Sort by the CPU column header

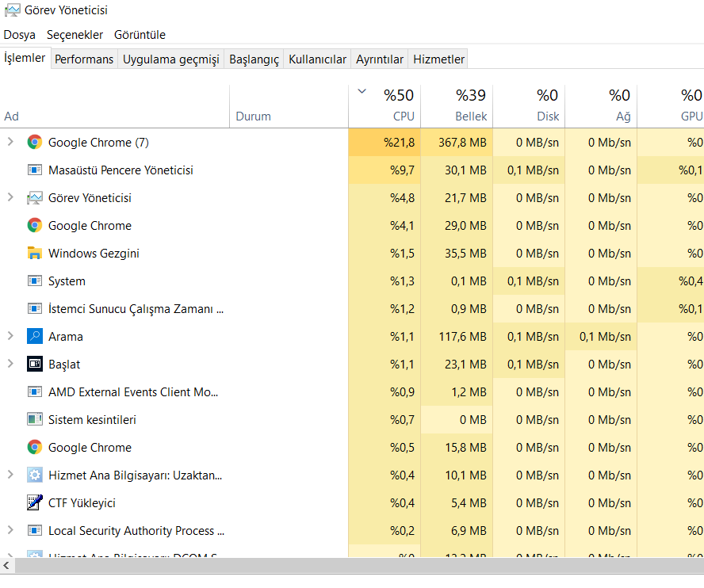point(385,107)
